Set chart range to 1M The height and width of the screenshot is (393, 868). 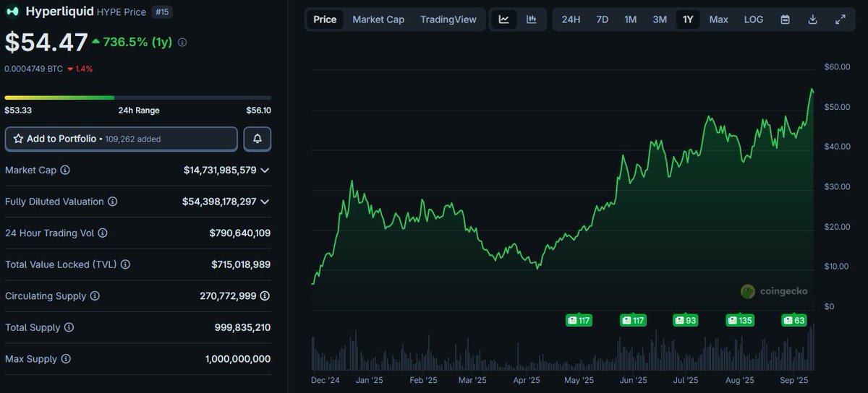[x=630, y=20]
